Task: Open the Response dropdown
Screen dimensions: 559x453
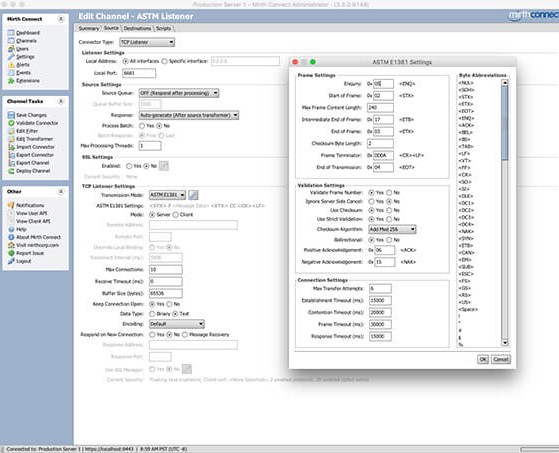Action: tap(189, 115)
